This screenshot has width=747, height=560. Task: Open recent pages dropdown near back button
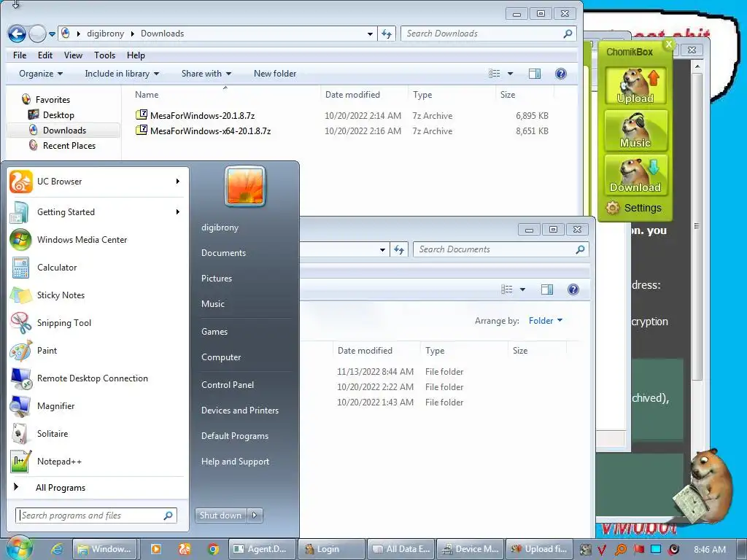pos(52,34)
